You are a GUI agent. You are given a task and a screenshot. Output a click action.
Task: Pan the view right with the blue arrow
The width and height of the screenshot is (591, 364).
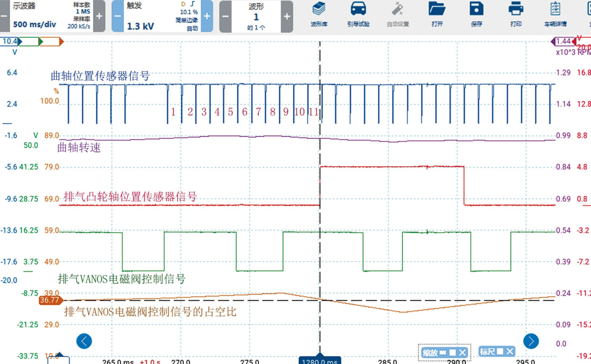(531, 341)
